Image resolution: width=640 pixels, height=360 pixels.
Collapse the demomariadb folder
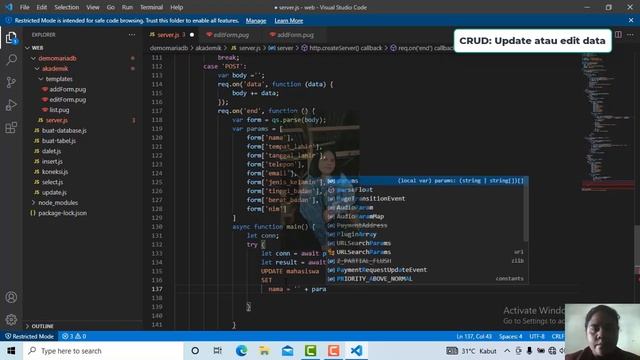(x=57, y=58)
